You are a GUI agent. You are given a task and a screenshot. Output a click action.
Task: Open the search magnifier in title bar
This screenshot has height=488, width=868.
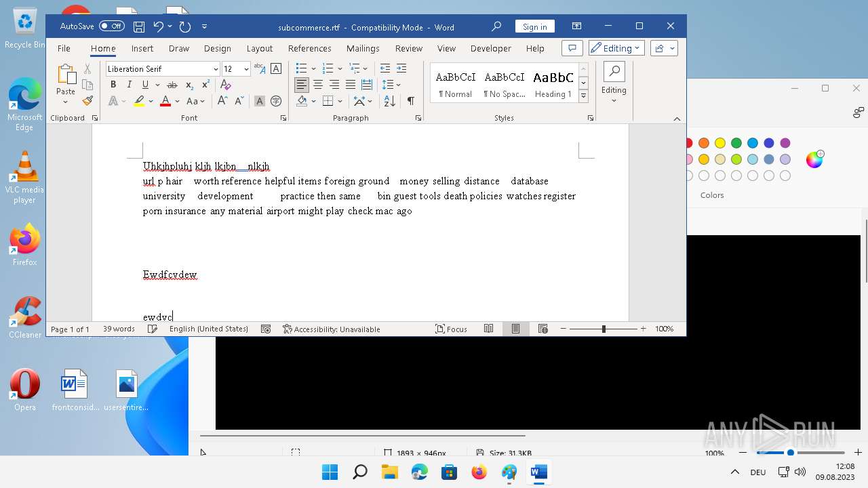coord(496,26)
